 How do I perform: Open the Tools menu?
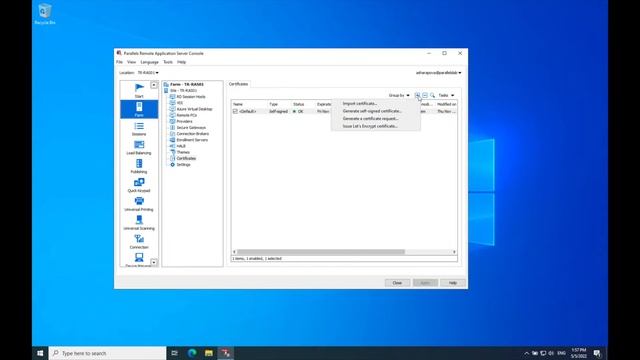point(168,62)
